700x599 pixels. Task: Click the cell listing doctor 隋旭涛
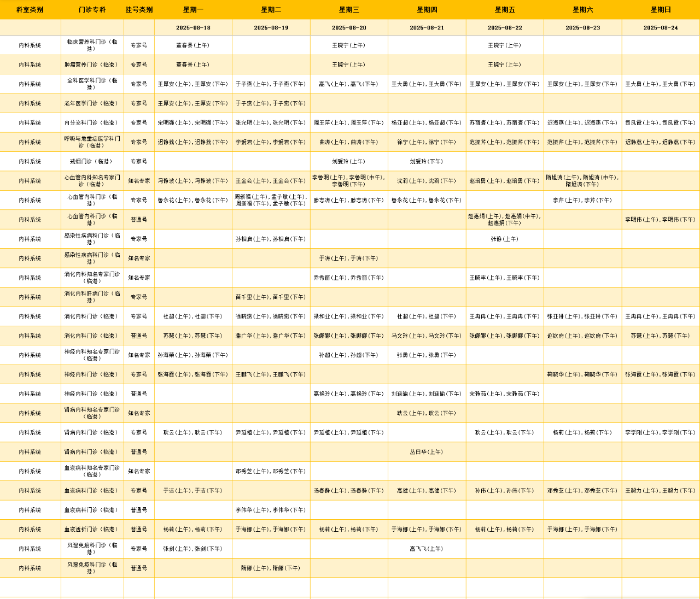point(583,181)
